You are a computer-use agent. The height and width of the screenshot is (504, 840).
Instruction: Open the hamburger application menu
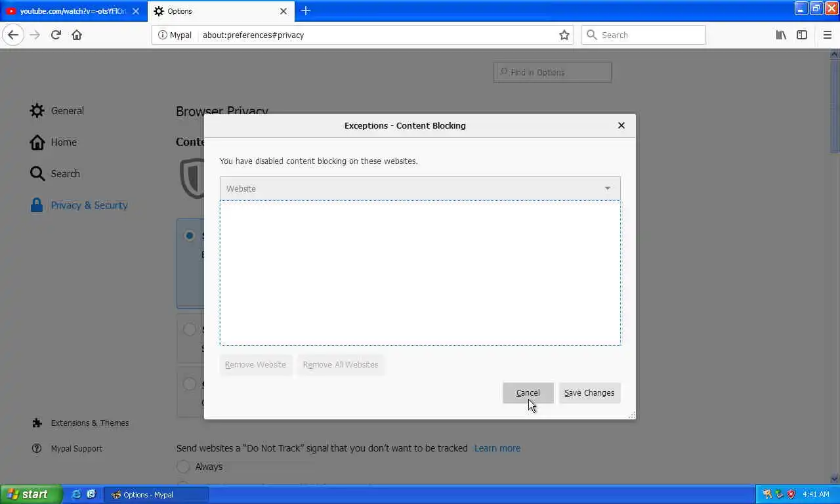[827, 35]
